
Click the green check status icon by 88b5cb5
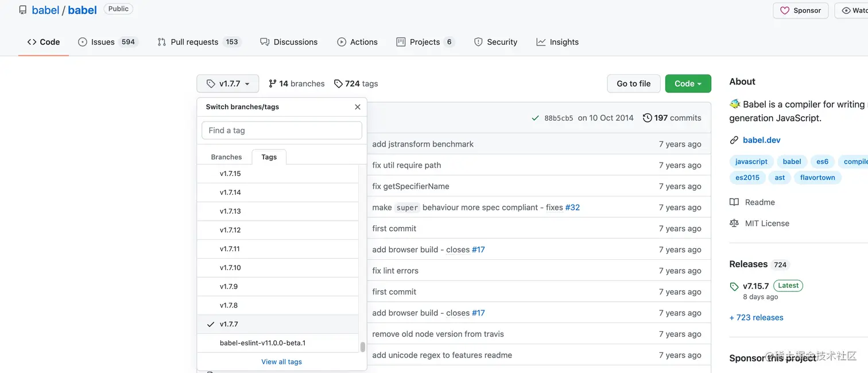tap(535, 118)
